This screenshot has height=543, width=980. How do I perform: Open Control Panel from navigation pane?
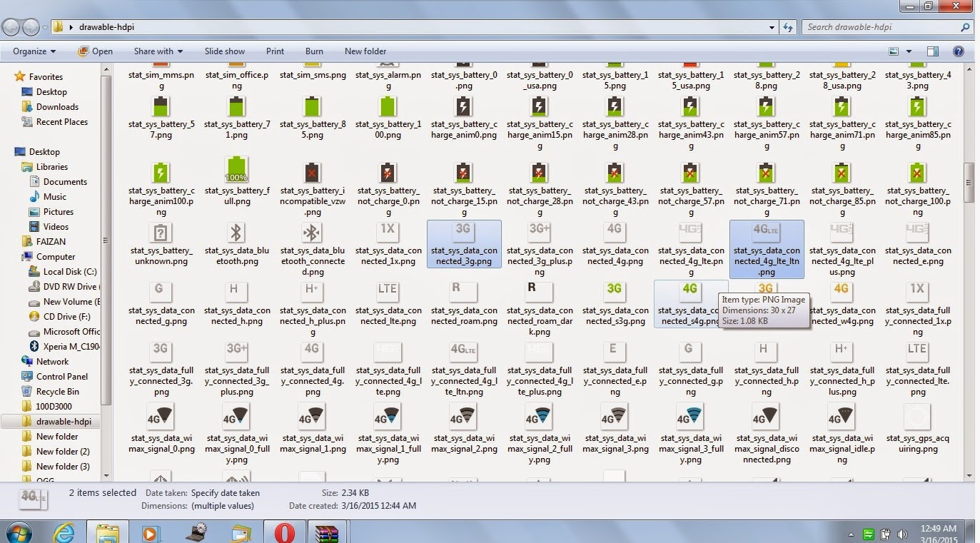[61, 377]
